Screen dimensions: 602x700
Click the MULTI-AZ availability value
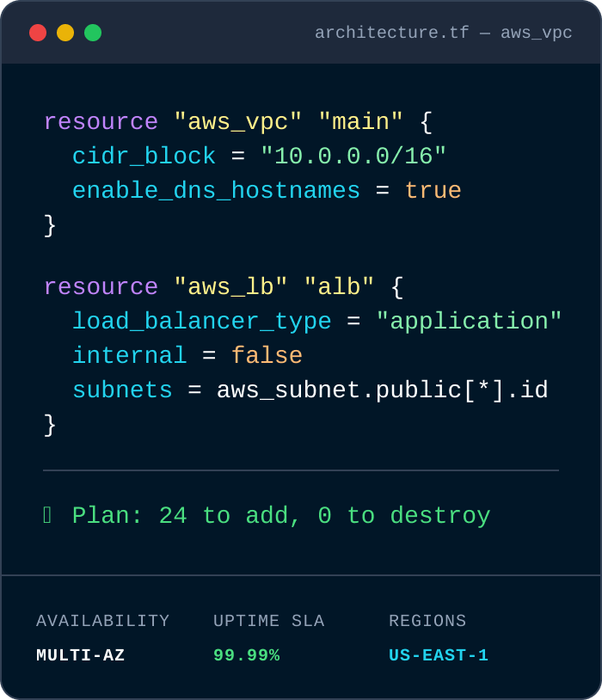pyautogui.click(x=80, y=655)
